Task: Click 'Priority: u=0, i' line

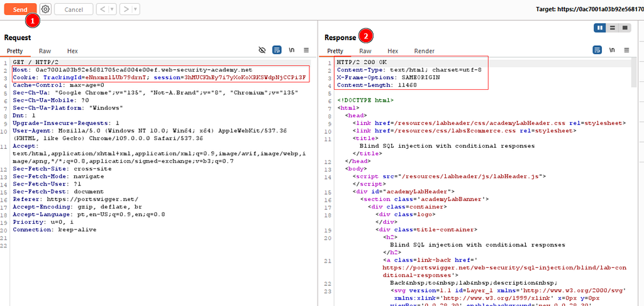Action: (x=43, y=222)
